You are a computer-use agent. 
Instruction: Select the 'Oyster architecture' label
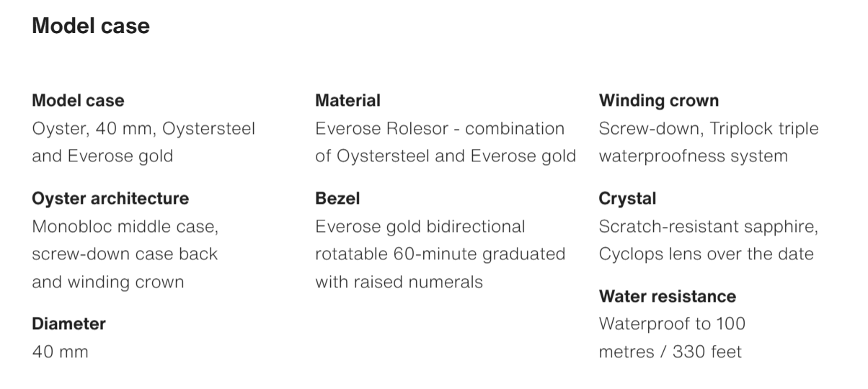coord(110,199)
